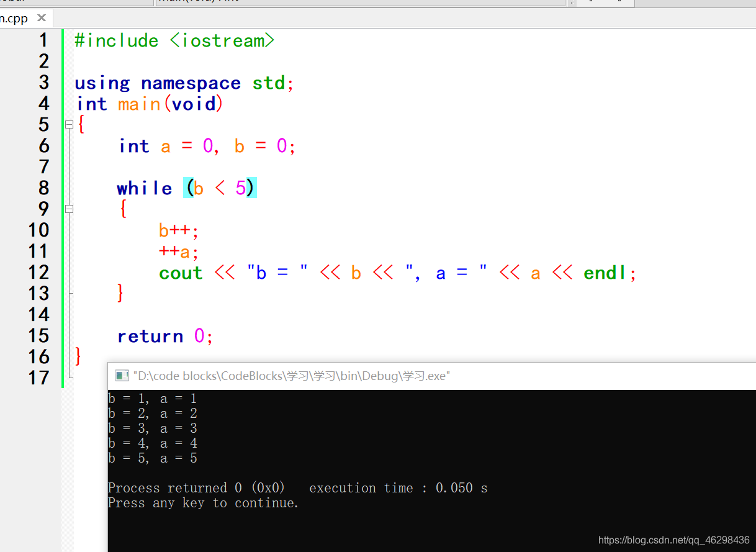Click console output 'b = 4, a = 4'
This screenshot has height=552, width=756.
coord(153,443)
